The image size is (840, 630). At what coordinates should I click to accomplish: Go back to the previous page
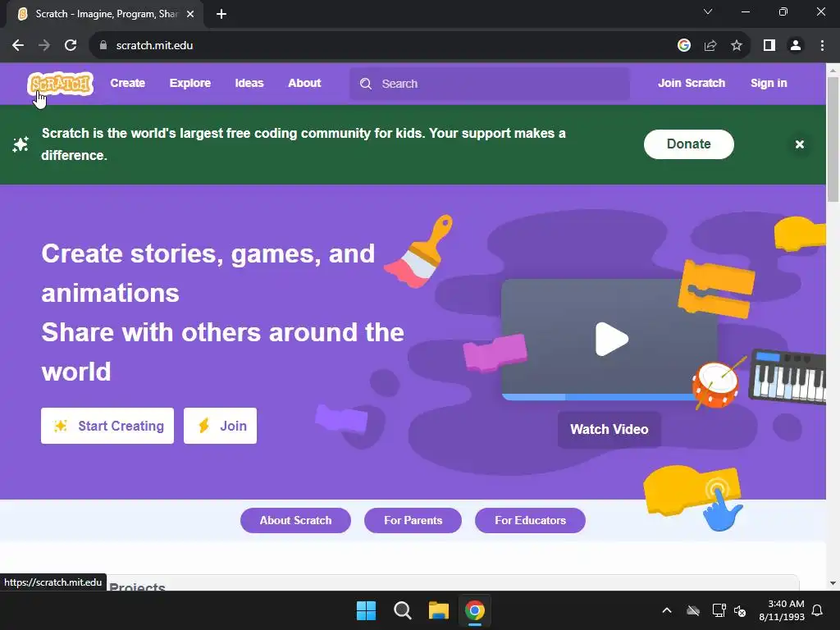point(18,46)
